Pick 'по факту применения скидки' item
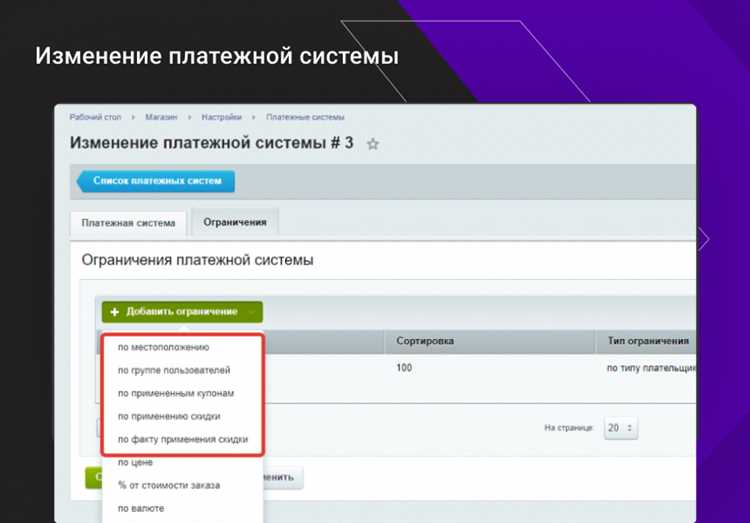This screenshot has width=750, height=523. click(x=183, y=439)
